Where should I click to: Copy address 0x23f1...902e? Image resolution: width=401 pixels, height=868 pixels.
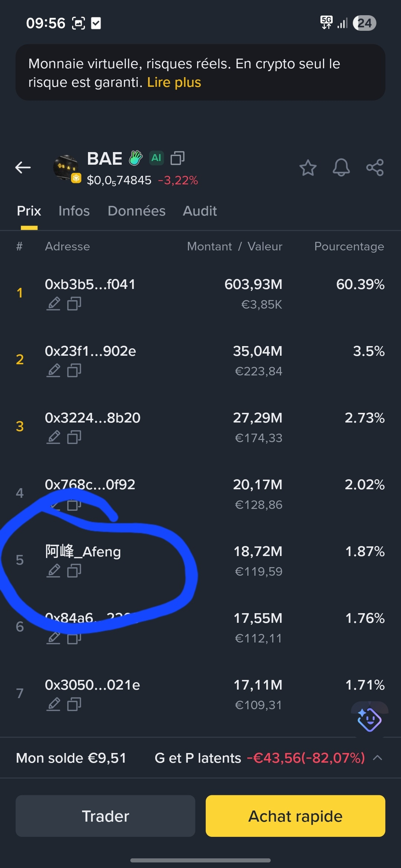[74, 371]
